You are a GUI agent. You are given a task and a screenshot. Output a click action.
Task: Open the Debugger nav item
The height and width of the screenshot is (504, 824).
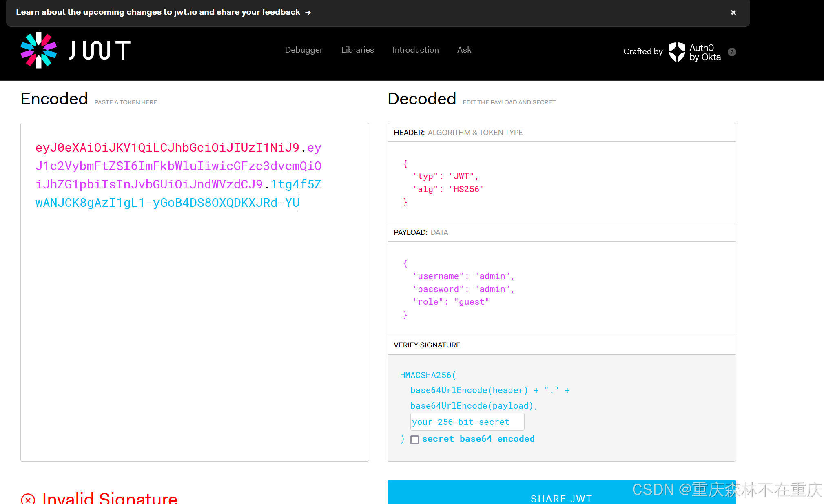pos(303,50)
